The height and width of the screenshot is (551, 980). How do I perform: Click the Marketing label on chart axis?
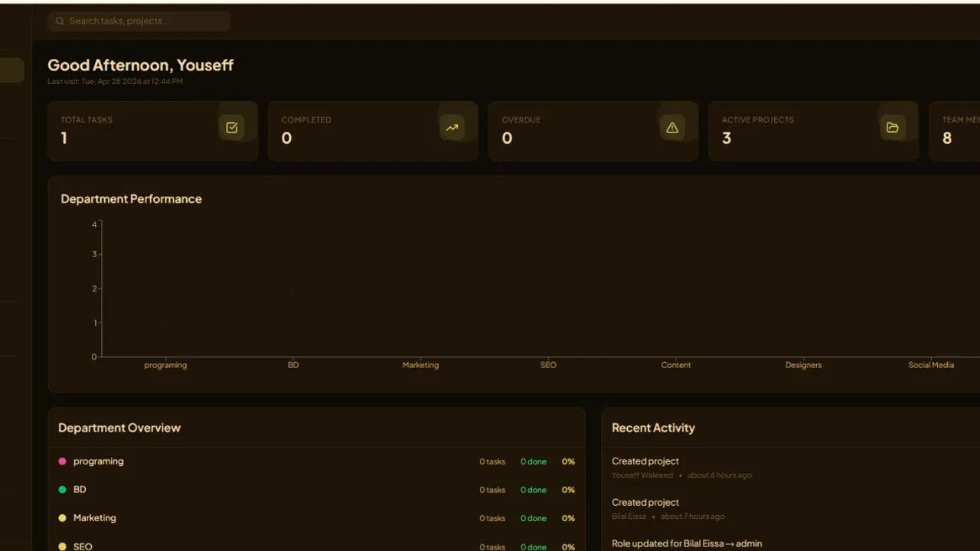(420, 365)
